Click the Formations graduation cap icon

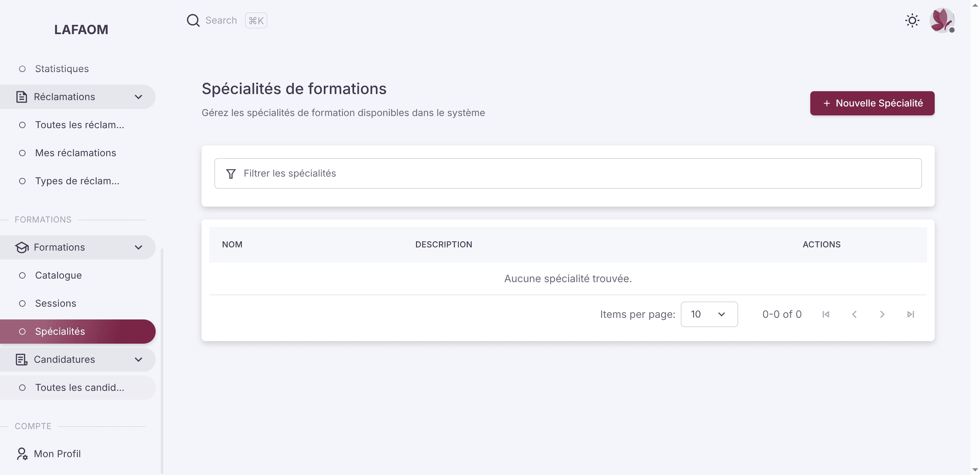tap(22, 248)
